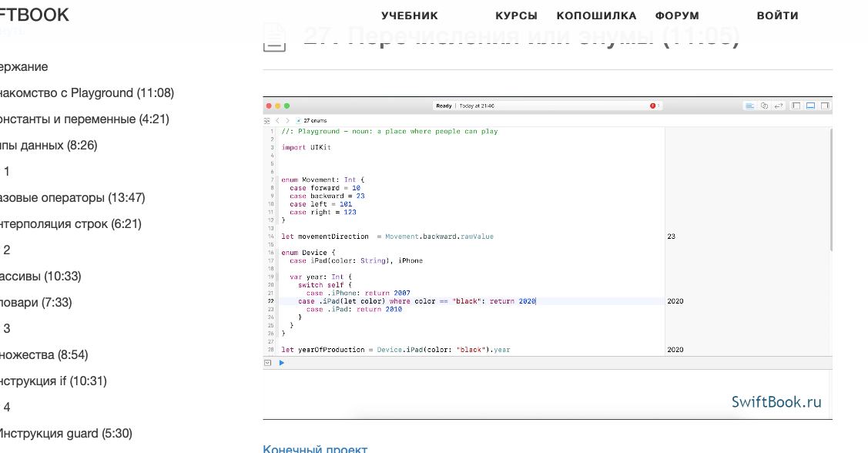Image resolution: width=868 pixels, height=453 pixels.
Task: Open lesson "нструкция if (10:31)"
Action: pos(53,381)
